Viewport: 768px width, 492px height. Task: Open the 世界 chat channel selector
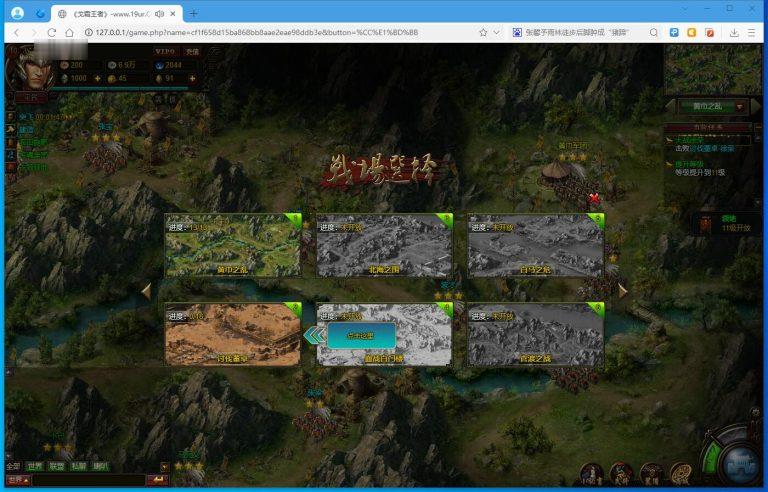pyautogui.click(x=18, y=480)
